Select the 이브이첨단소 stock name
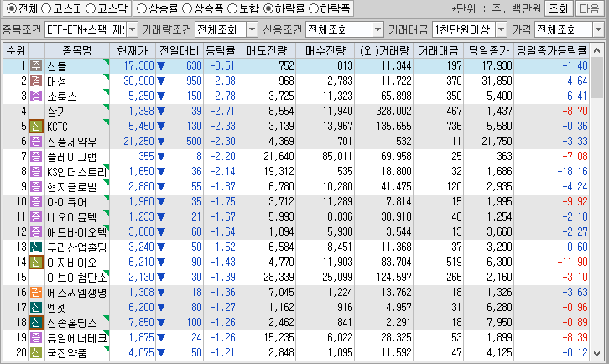 click(x=77, y=278)
